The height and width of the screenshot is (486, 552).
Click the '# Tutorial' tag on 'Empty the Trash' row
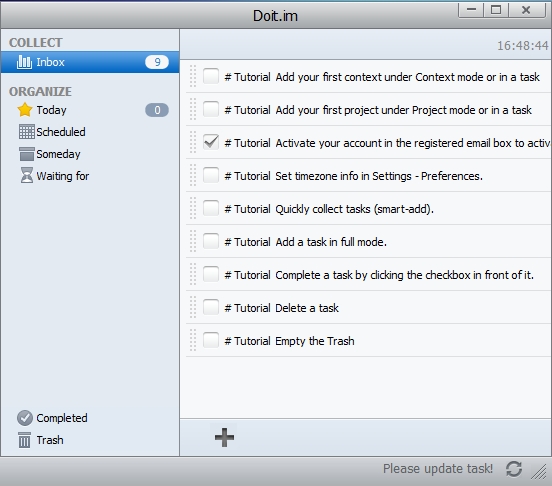[x=248, y=341]
